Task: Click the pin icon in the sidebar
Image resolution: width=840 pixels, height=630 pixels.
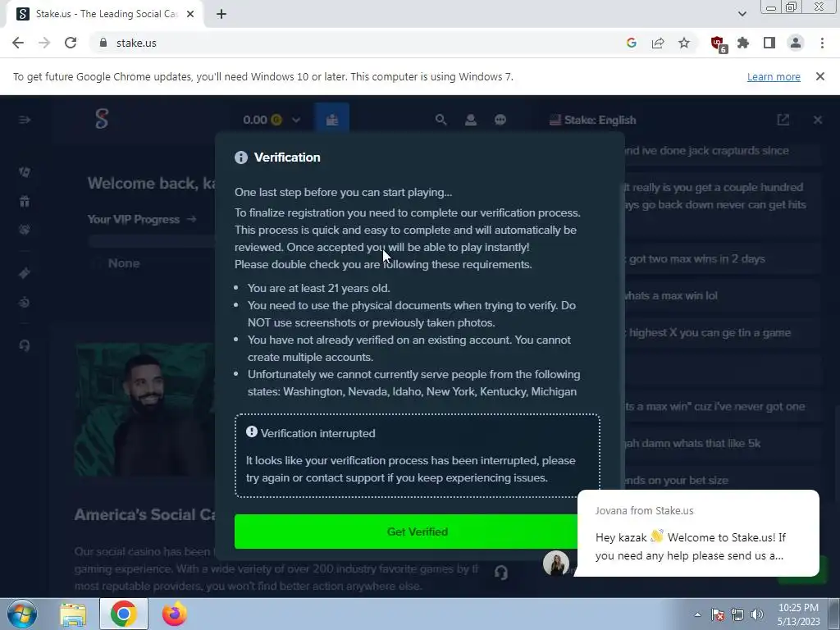Action: (25, 273)
